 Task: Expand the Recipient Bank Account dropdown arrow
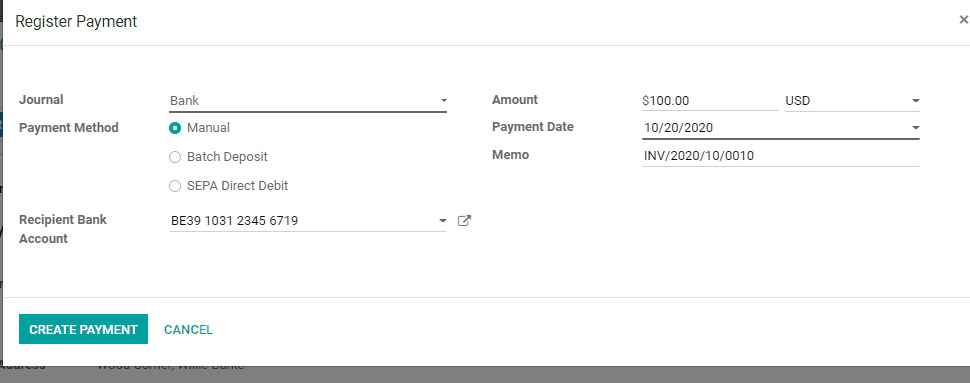pos(442,221)
